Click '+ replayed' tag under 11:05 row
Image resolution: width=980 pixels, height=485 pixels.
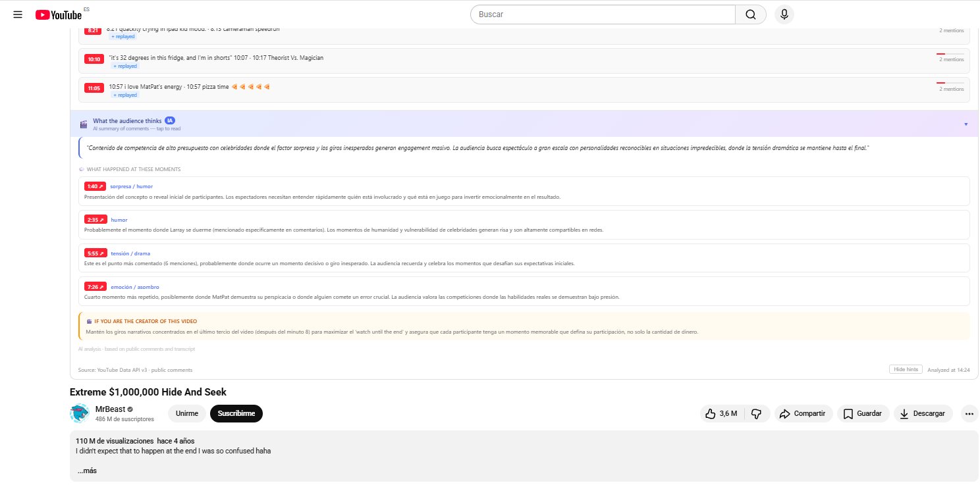click(125, 95)
